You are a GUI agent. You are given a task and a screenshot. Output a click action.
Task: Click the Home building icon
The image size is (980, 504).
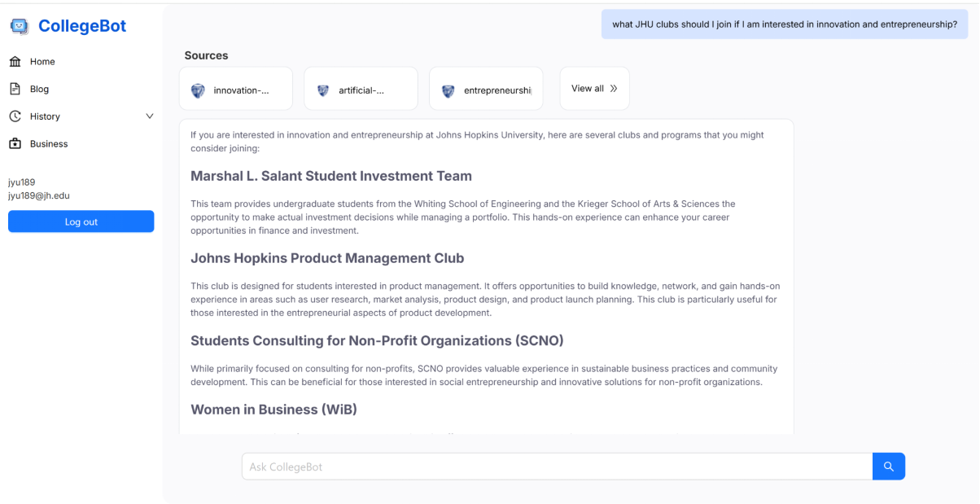(x=15, y=62)
